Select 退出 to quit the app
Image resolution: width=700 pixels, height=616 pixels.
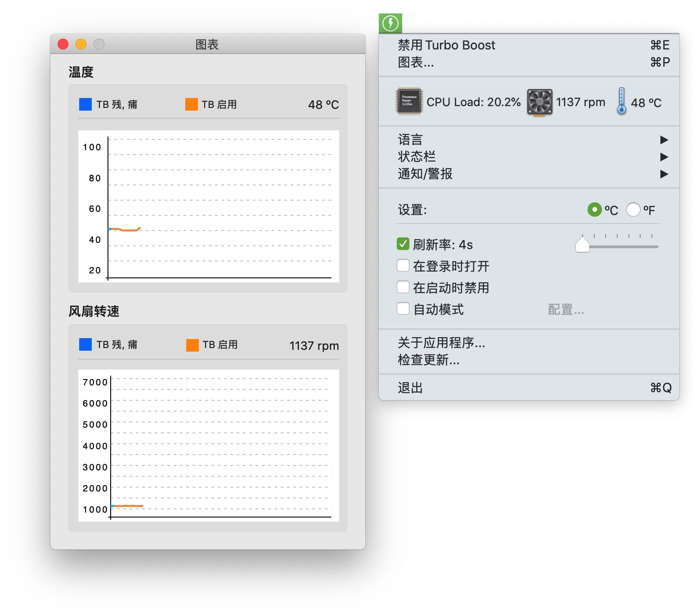410,388
